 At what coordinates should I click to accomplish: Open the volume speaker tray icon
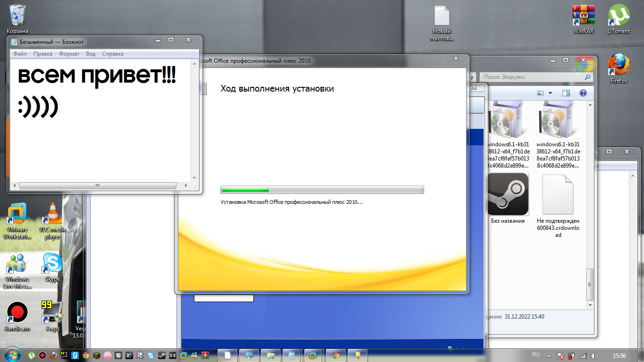coord(594,355)
